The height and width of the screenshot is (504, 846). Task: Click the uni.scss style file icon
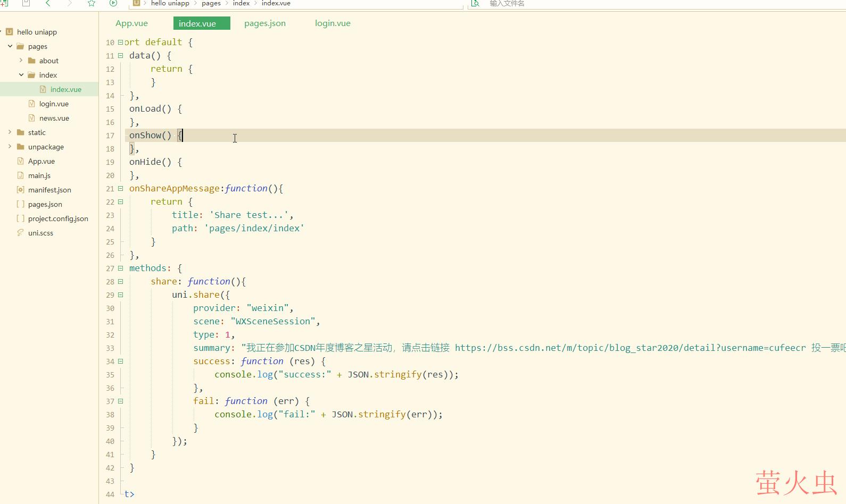click(x=20, y=233)
